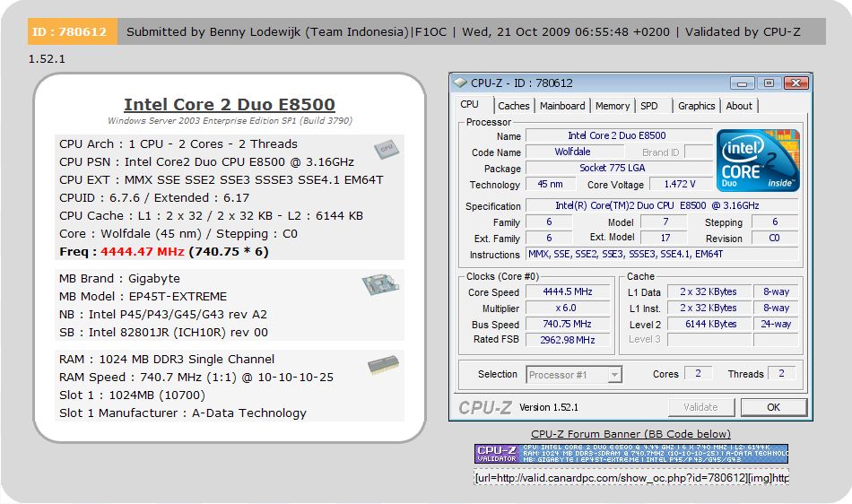Image resolution: width=852 pixels, height=504 pixels.
Task: Click the Name field showing Intel Core 2 Duo E8500
Action: [x=619, y=135]
